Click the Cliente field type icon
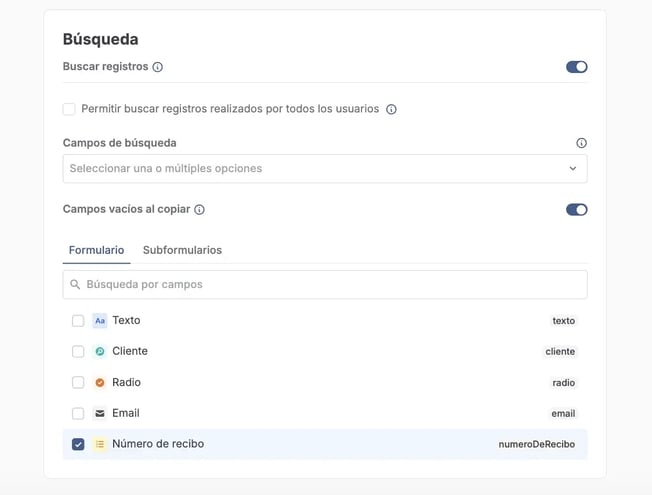This screenshot has width=652, height=495. pos(100,352)
